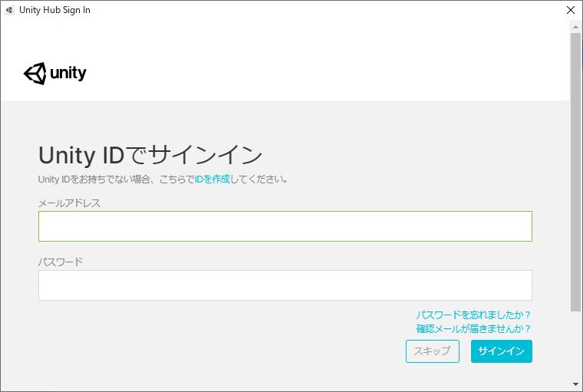The height and width of the screenshot is (392, 583).
Task: Open the IDを作成 create ID link
Action: click(212, 180)
